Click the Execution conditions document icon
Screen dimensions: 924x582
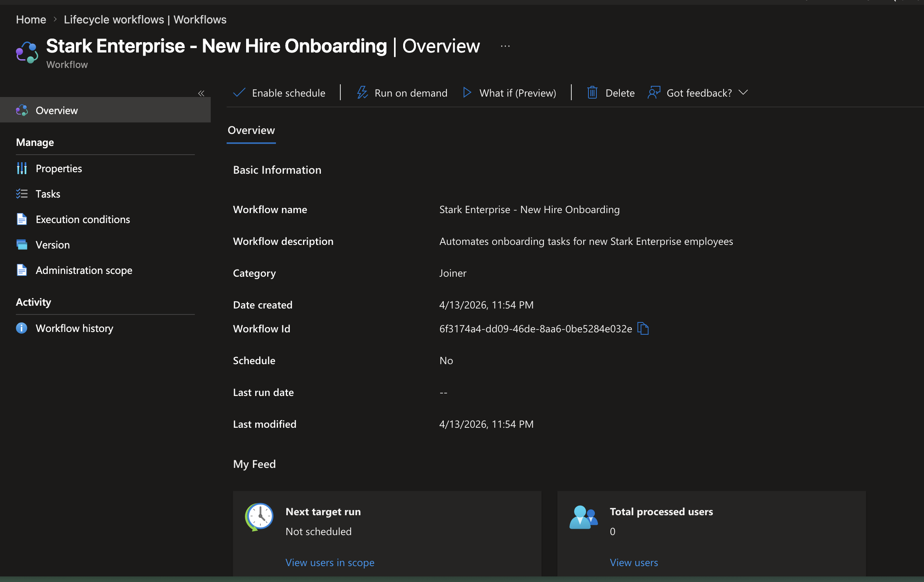22,219
